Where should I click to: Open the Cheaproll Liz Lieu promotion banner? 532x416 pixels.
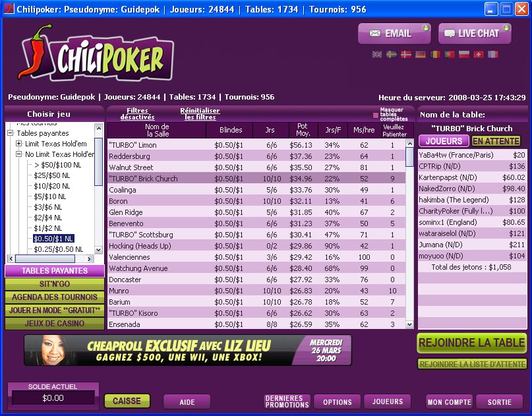click(188, 350)
